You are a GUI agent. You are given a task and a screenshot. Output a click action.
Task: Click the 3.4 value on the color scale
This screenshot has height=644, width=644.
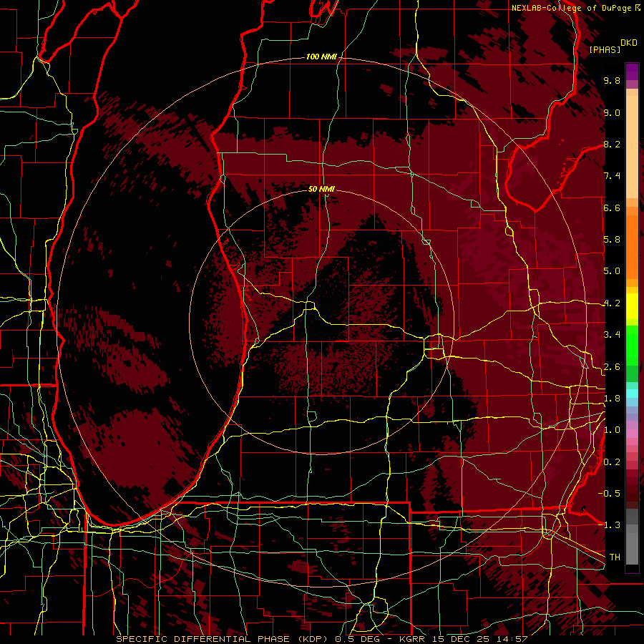612,335
